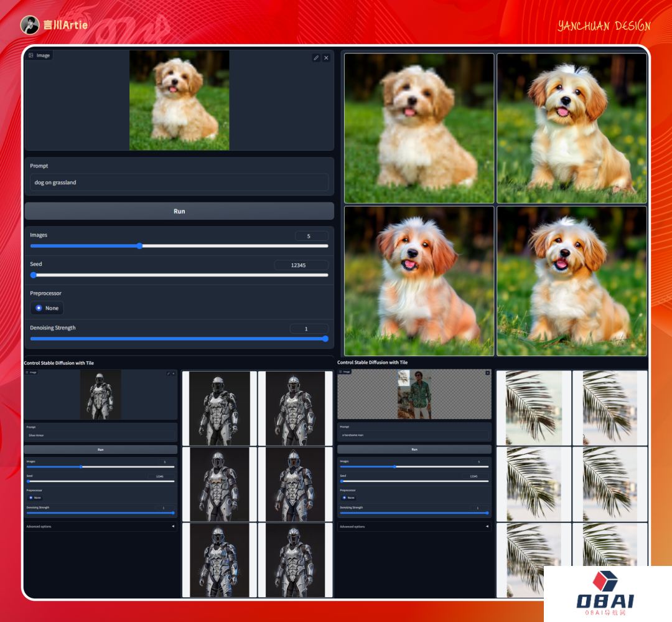Clear the dog input image with the X icon
Viewport: 672px width, 622px height.
(326, 57)
